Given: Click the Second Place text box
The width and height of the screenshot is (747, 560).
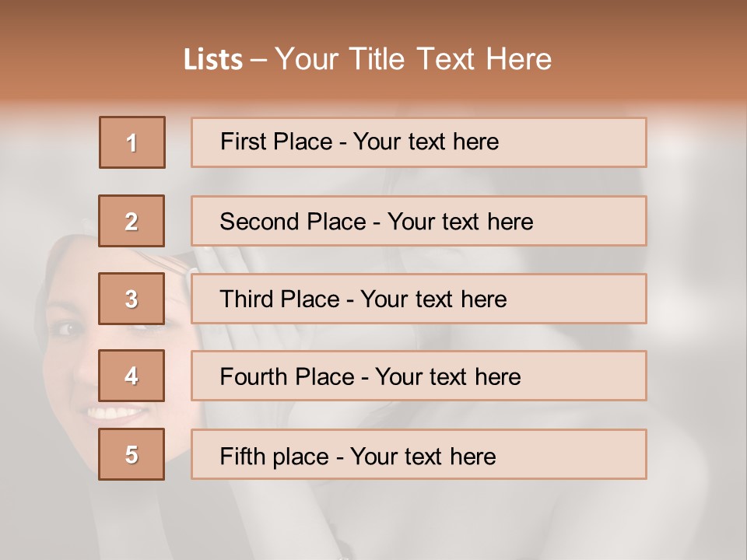Looking at the screenshot, I should point(419,221).
